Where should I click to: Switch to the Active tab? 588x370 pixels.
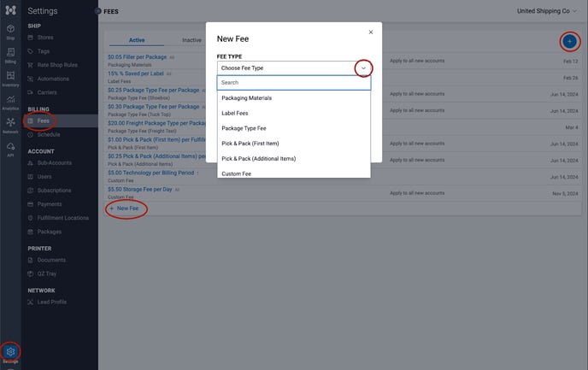[137, 40]
